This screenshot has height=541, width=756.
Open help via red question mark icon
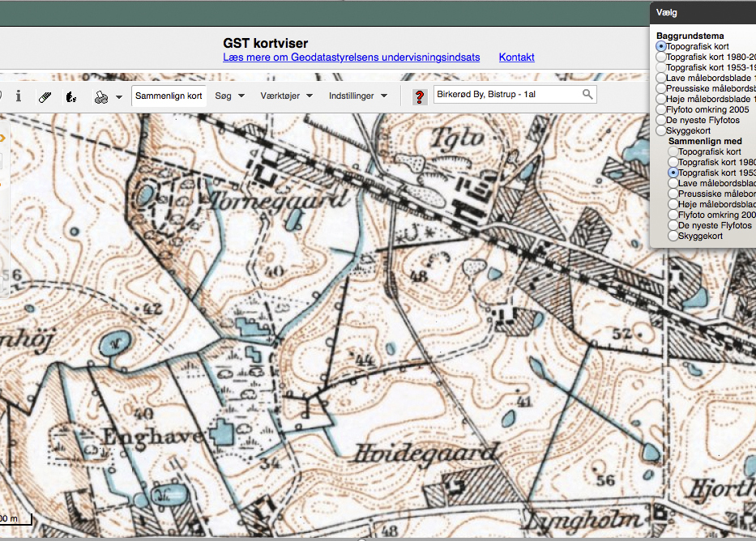point(419,96)
